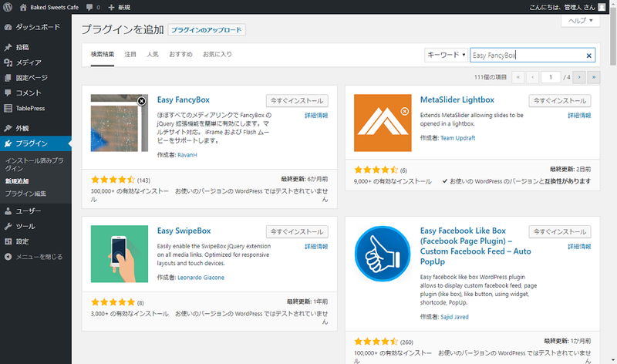Open the キーワード search type dropdown
Screen dimensions: 617x364
447,56
